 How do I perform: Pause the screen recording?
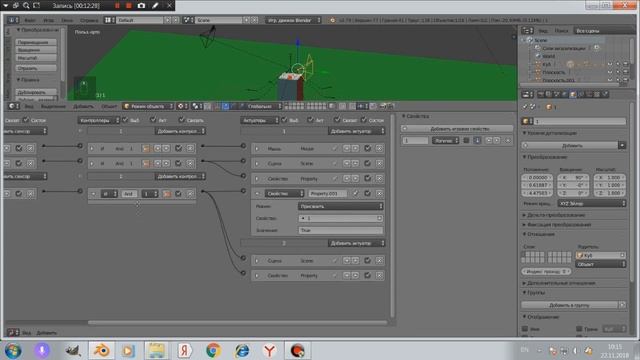click(x=118, y=6)
